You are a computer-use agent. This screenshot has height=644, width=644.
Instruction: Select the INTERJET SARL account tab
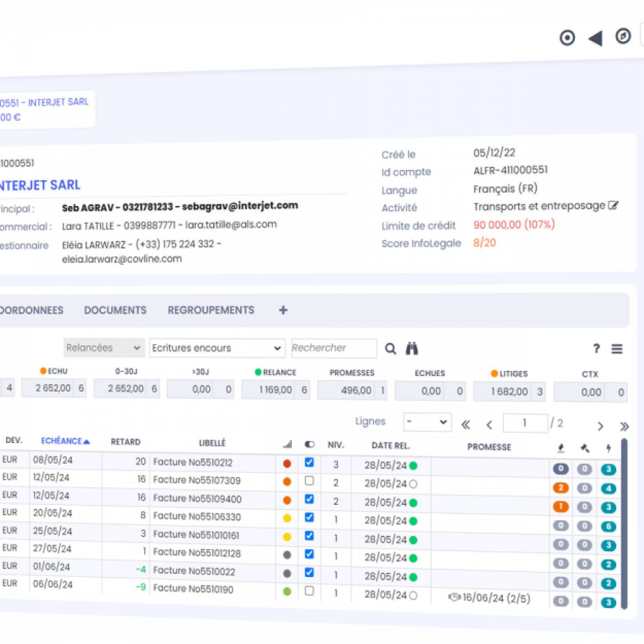coord(47,109)
